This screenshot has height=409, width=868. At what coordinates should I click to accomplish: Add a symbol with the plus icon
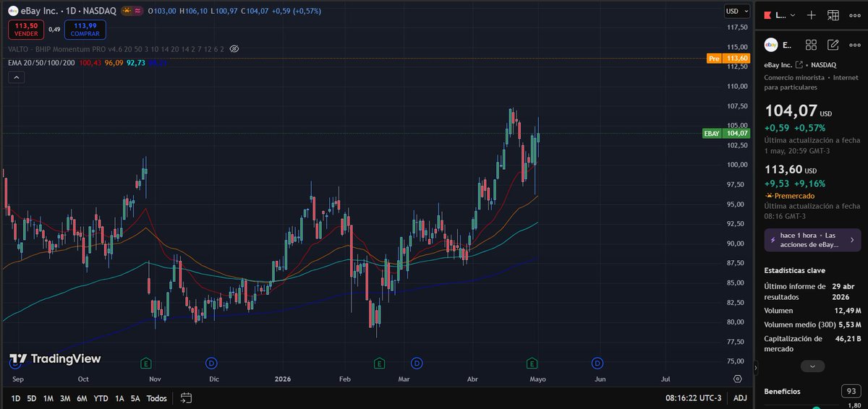(812, 15)
